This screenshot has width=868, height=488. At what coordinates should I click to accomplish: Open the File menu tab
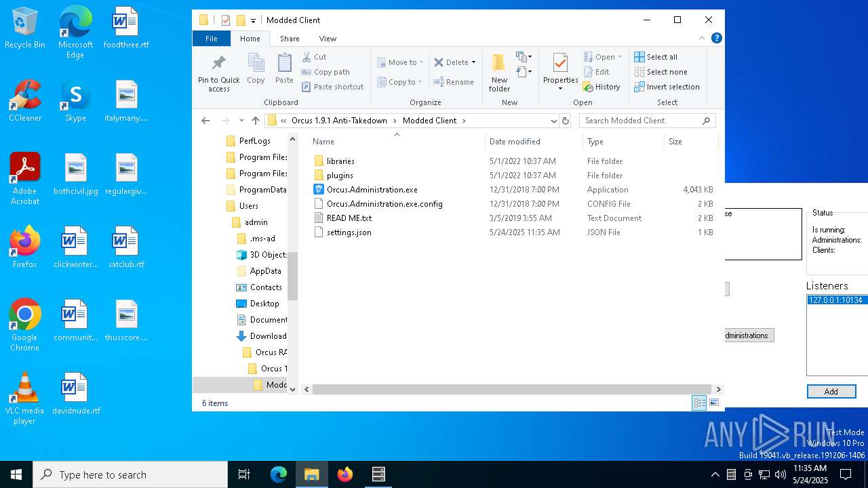click(x=212, y=39)
